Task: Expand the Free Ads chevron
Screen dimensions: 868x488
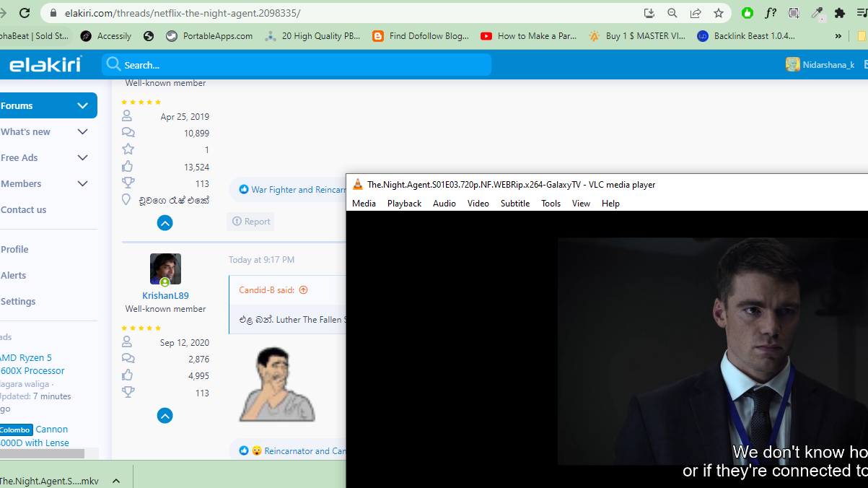Action: [x=82, y=157]
